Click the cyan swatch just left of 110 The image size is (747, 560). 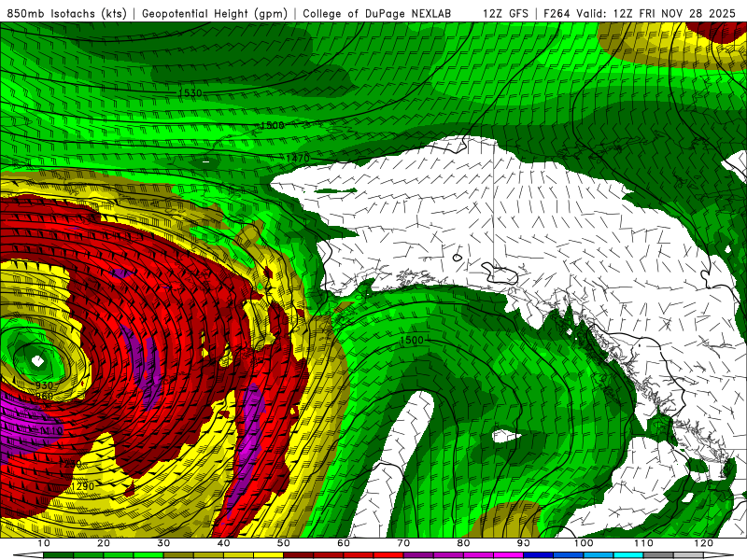[628, 555]
